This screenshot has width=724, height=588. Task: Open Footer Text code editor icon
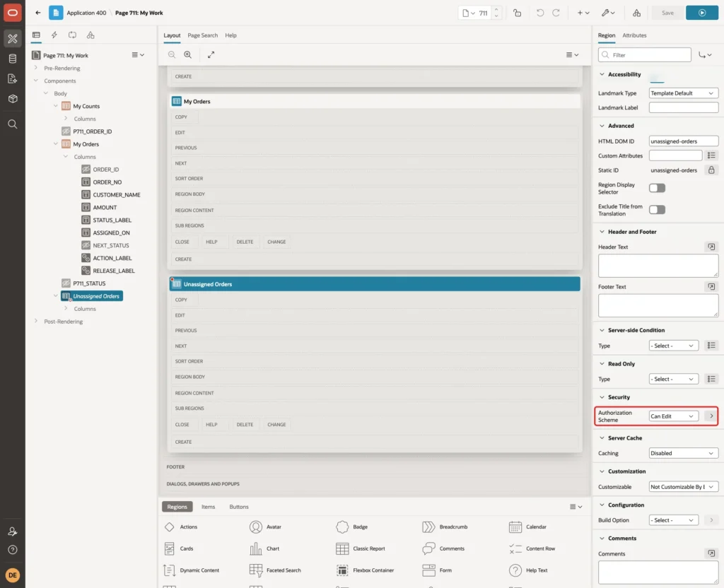(x=711, y=287)
